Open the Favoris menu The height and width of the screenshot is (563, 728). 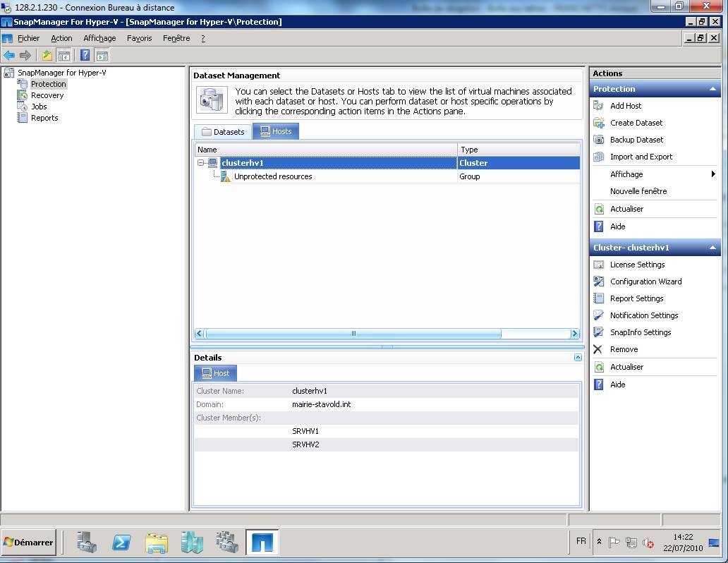click(139, 38)
